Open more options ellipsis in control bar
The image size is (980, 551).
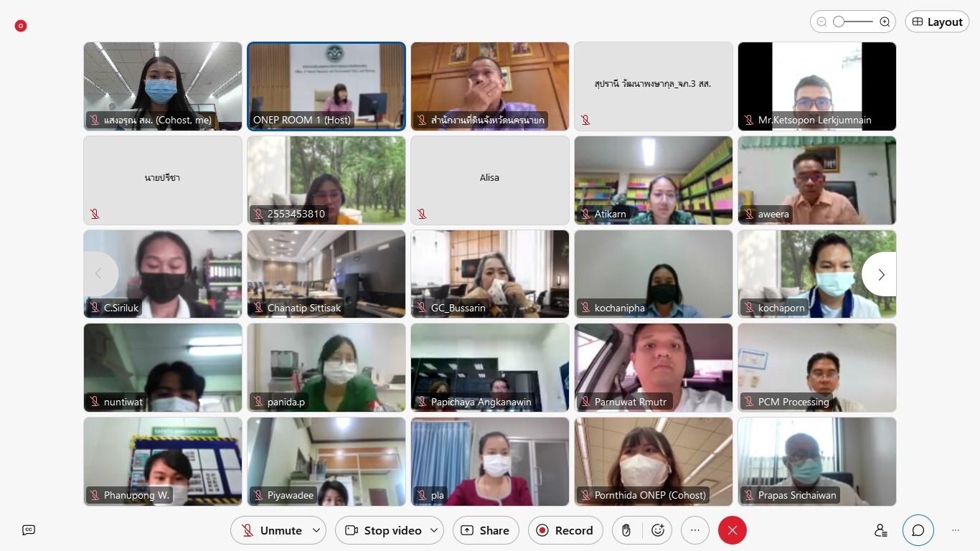click(694, 530)
